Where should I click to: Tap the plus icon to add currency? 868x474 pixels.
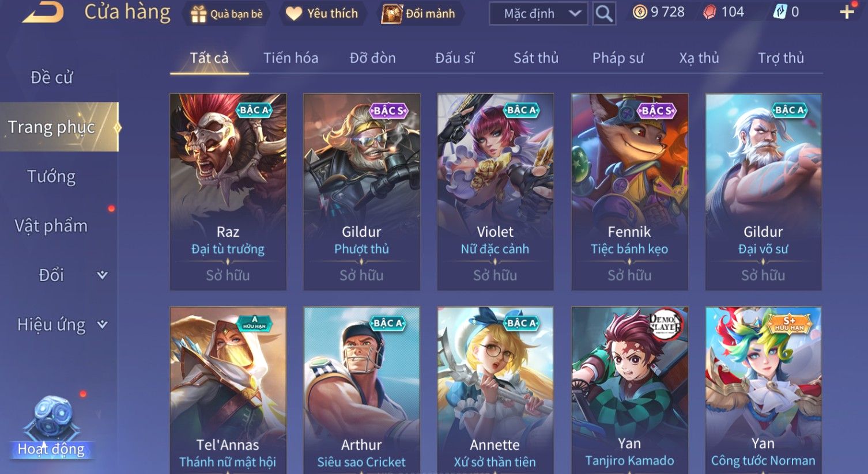coord(847,12)
